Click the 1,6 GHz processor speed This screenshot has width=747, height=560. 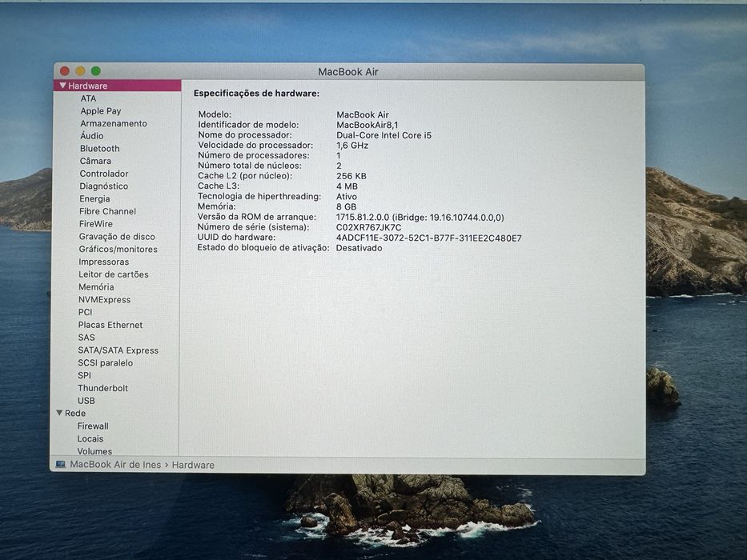(352, 146)
